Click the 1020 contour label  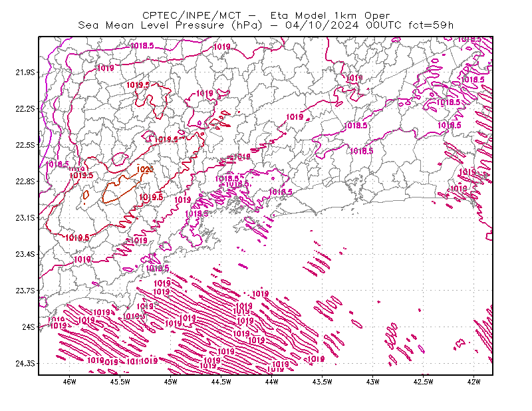tap(145, 170)
